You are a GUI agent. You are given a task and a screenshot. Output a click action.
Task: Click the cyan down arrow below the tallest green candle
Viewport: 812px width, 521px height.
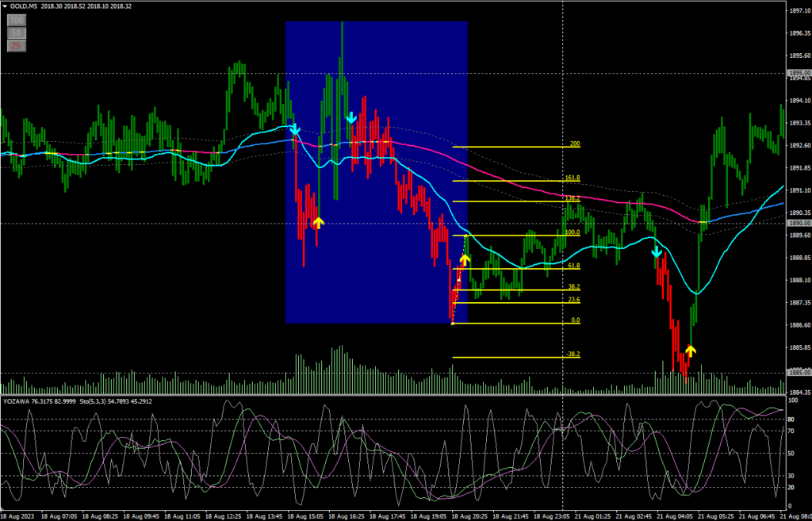351,118
